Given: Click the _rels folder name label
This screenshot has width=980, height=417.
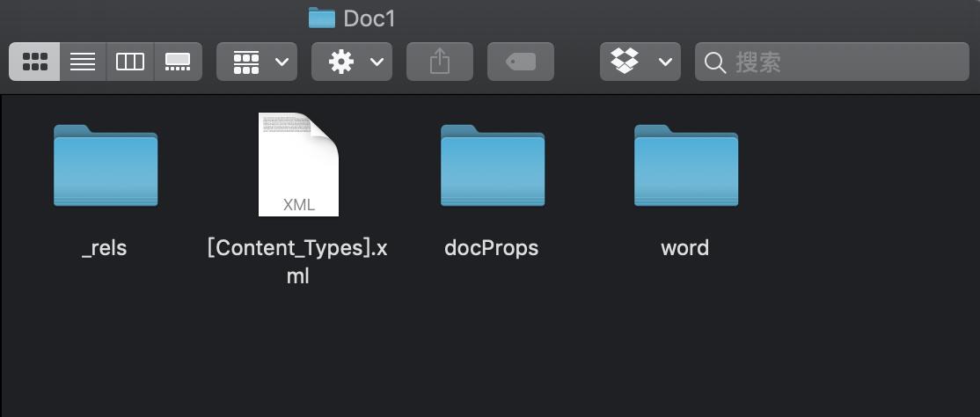Looking at the screenshot, I should pos(105,248).
